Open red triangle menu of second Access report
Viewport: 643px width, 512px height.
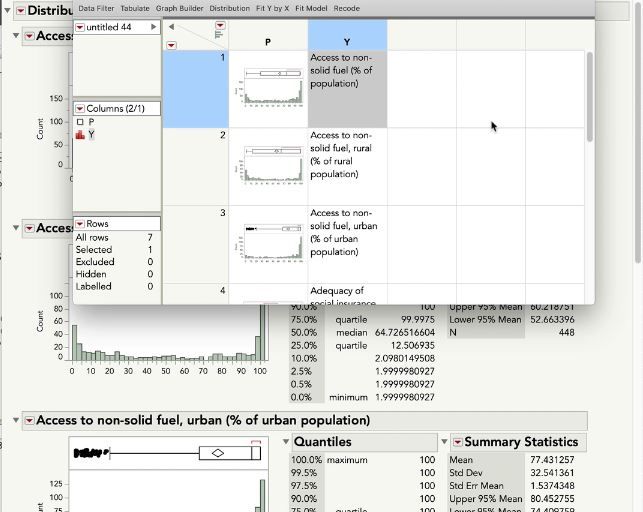[x=29, y=228]
